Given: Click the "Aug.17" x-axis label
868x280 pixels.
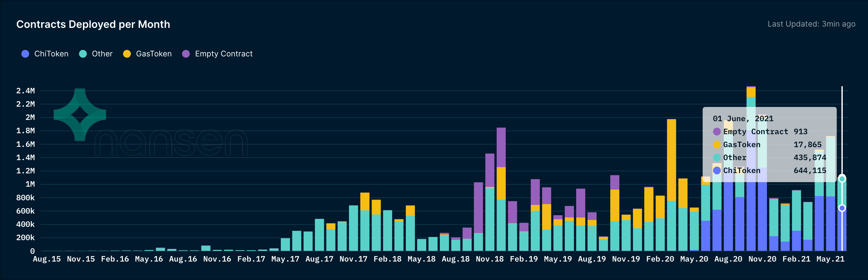Looking at the screenshot, I should [319, 259].
